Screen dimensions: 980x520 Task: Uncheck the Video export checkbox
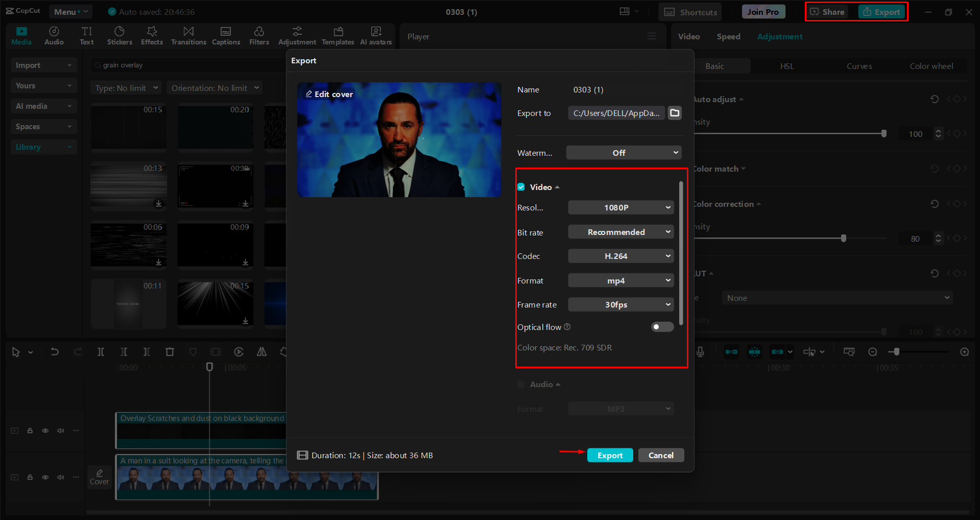(x=520, y=187)
